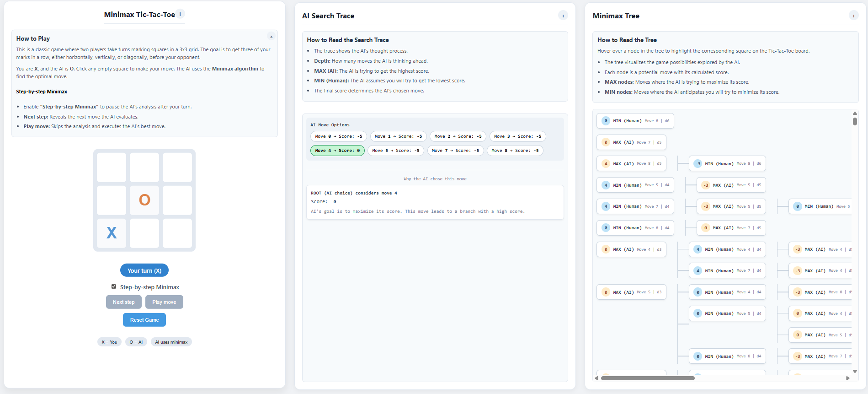
Task: Click the Play move button
Action: tap(164, 302)
